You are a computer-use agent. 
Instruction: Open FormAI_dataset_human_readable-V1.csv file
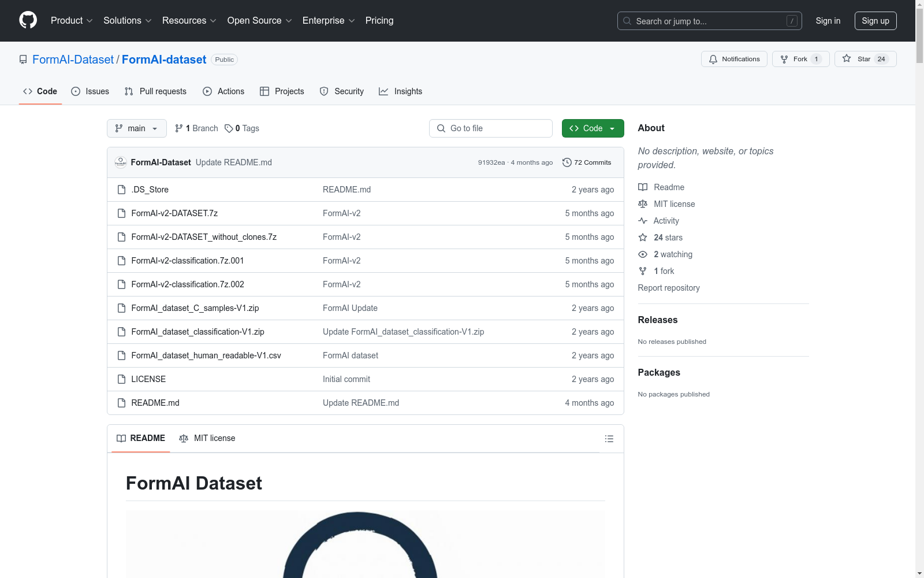coord(206,355)
